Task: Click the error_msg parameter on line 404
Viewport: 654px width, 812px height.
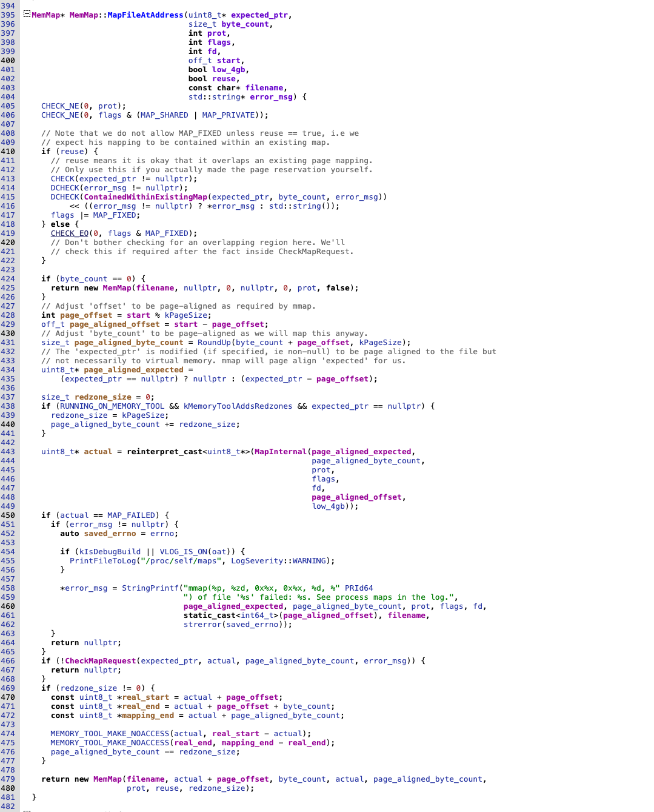Action: coord(271,97)
